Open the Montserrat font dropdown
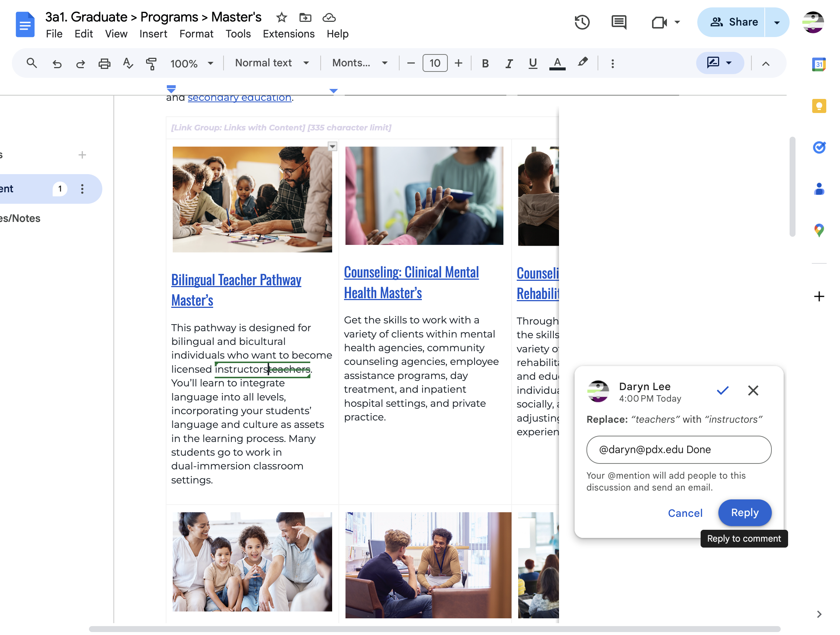Image resolution: width=840 pixels, height=635 pixels. [x=360, y=63]
